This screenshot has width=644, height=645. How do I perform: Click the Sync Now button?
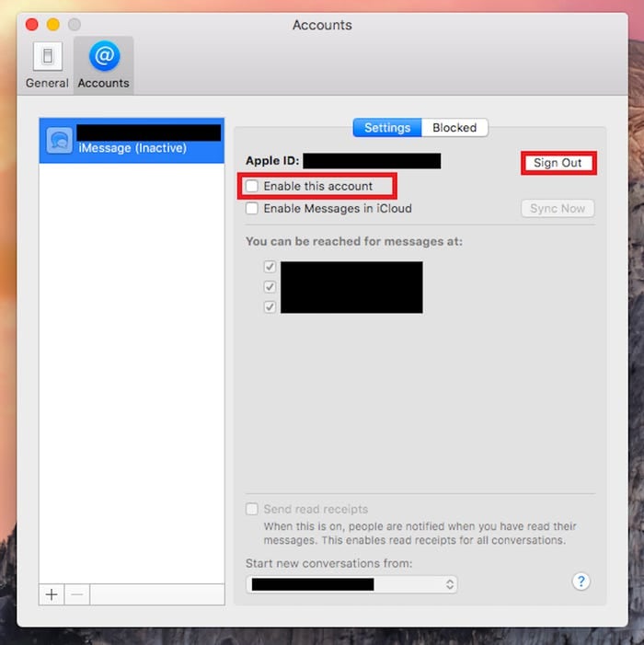[558, 209]
